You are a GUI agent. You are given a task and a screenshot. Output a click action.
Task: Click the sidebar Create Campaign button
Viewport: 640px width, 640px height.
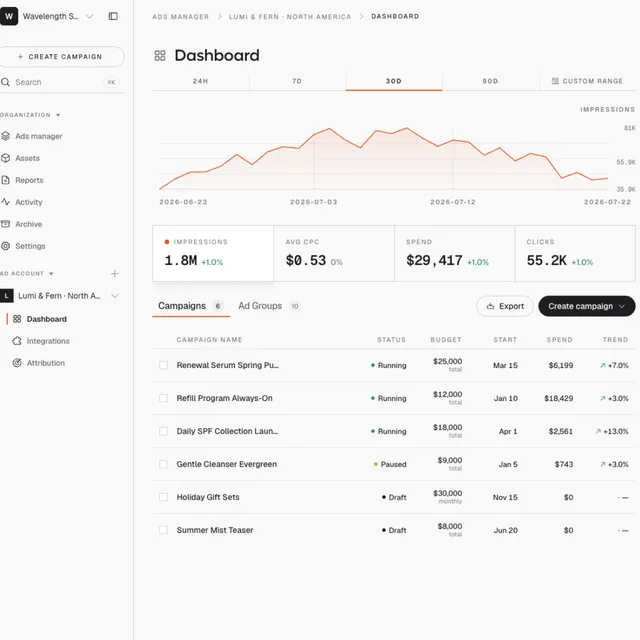(x=61, y=57)
